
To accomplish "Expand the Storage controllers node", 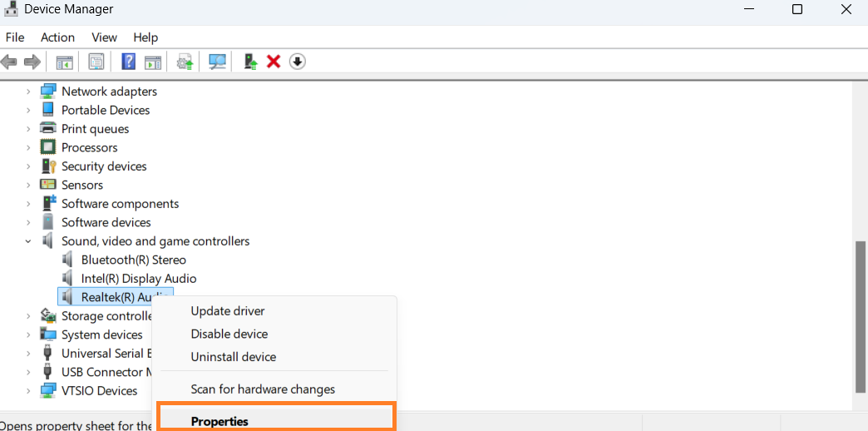I will pos(28,316).
